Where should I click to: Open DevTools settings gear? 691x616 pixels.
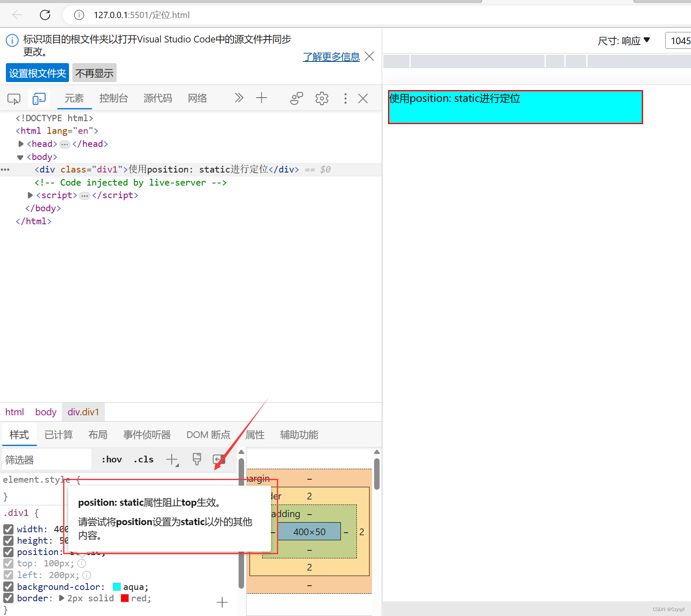[x=322, y=98]
